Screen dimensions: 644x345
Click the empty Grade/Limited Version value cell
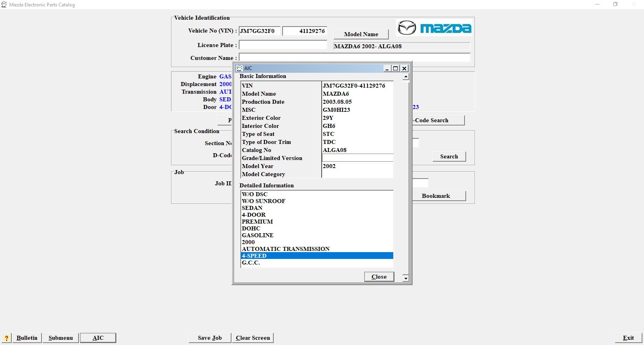[357, 158]
